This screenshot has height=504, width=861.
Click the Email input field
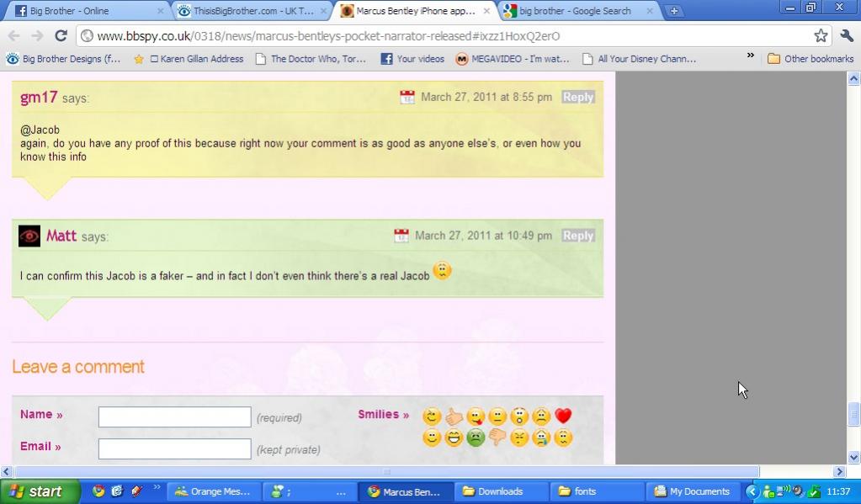click(x=174, y=448)
